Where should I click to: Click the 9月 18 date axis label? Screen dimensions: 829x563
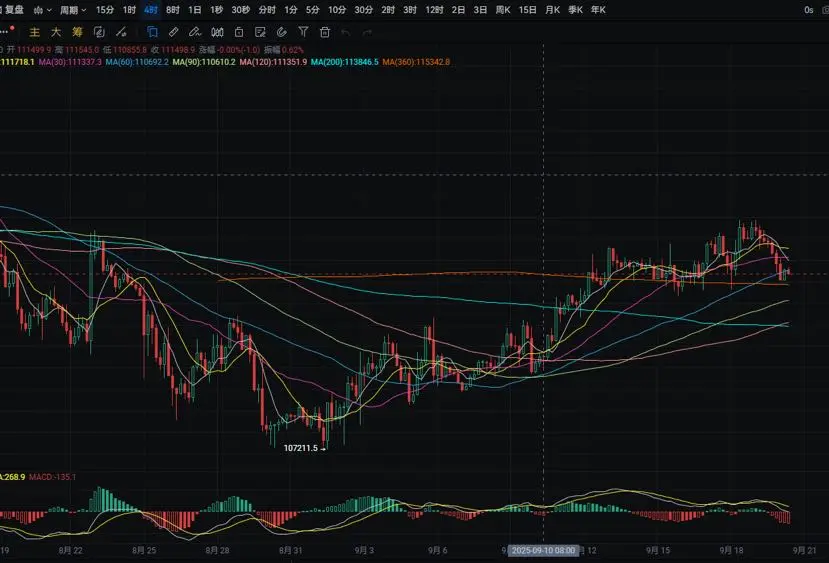pos(731,550)
